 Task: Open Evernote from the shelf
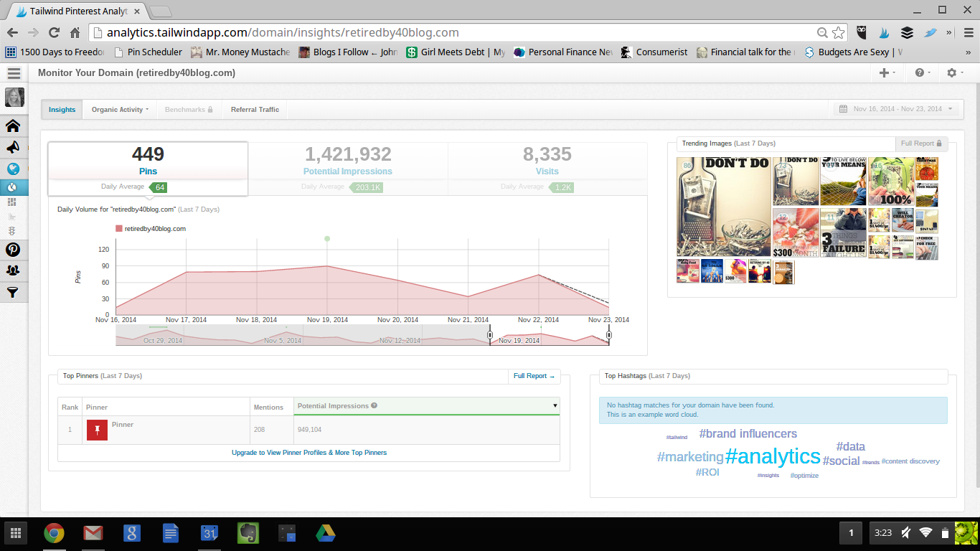[x=248, y=533]
